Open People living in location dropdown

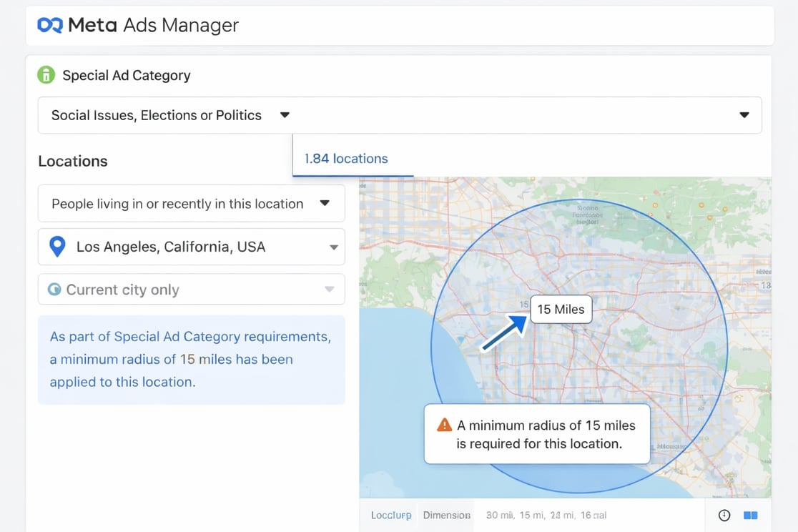coord(325,204)
